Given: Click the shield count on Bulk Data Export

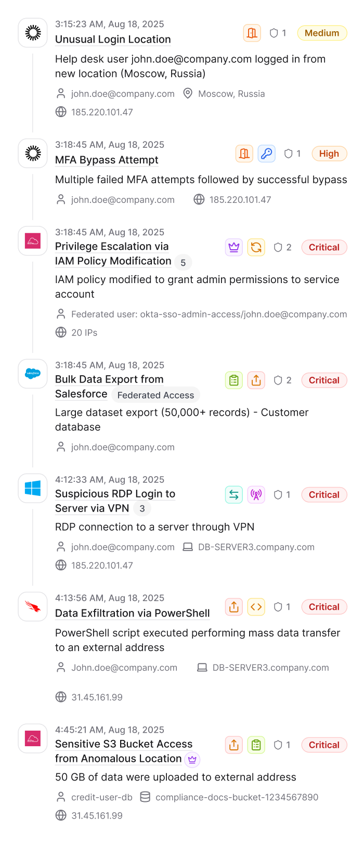Looking at the screenshot, I should pyautogui.click(x=283, y=380).
